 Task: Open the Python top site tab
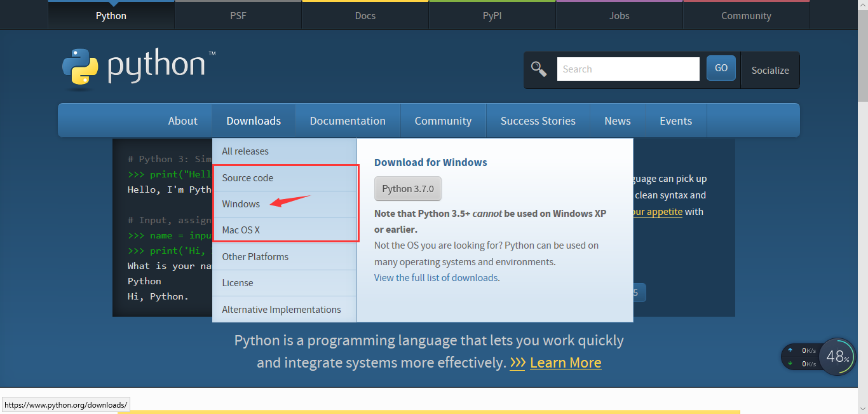pyautogui.click(x=111, y=15)
